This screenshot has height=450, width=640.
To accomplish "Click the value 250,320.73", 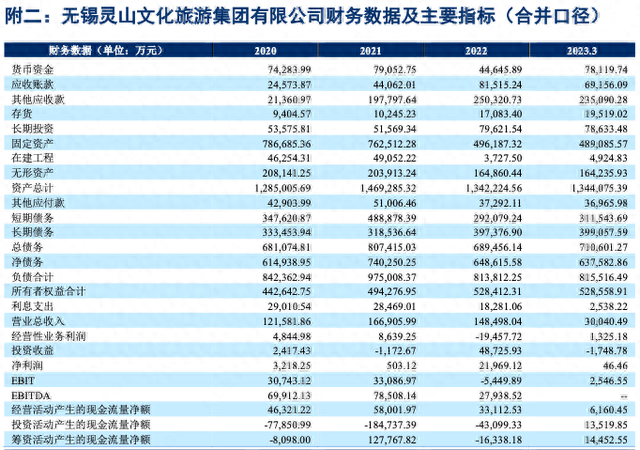I will tap(498, 100).
